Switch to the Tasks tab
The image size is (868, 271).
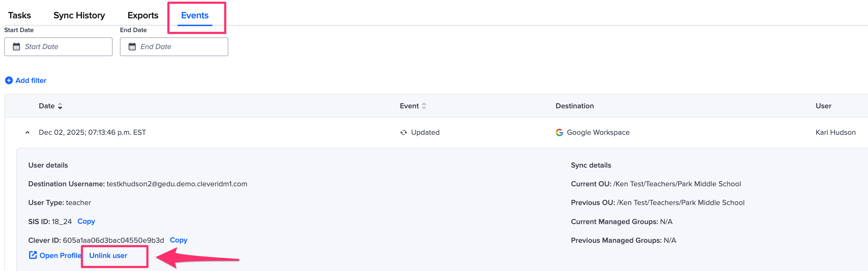[x=19, y=16]
